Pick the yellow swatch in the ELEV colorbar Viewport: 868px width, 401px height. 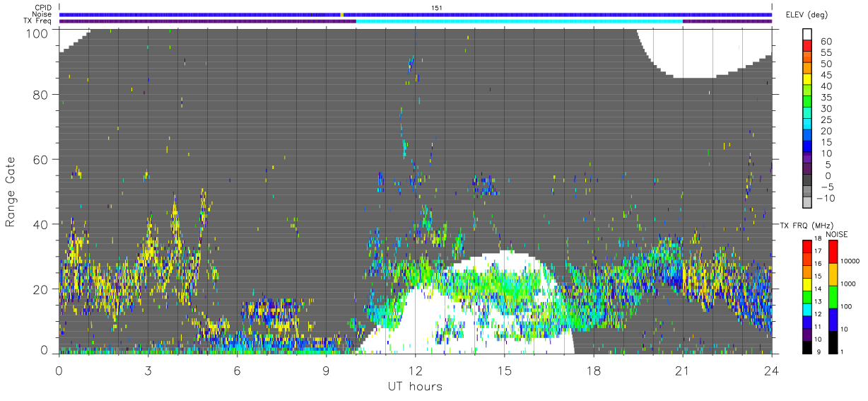tap(808, 79)
